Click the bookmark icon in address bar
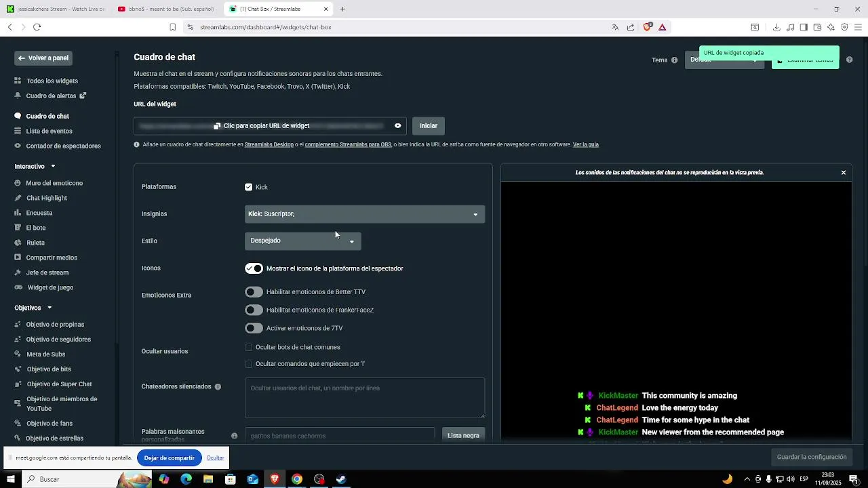Image resolution: width=868 pixels, height=488 pixels. [x=173, y=27]
